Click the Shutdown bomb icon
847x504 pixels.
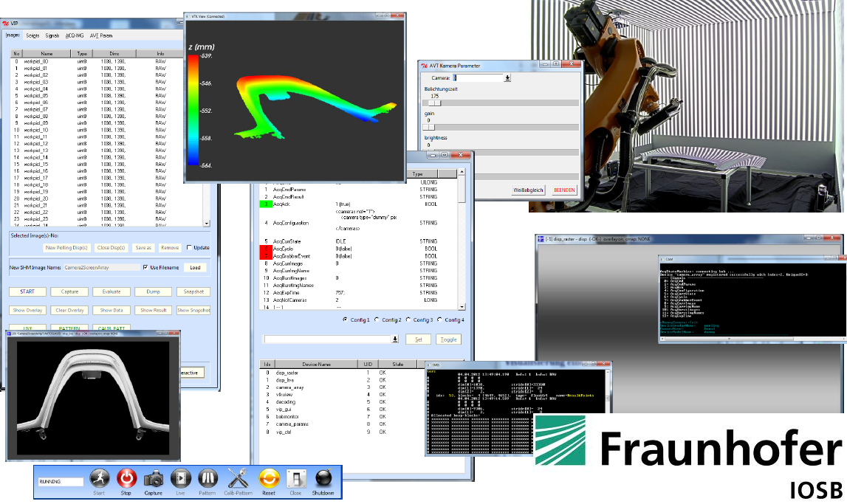coord(323,478)
